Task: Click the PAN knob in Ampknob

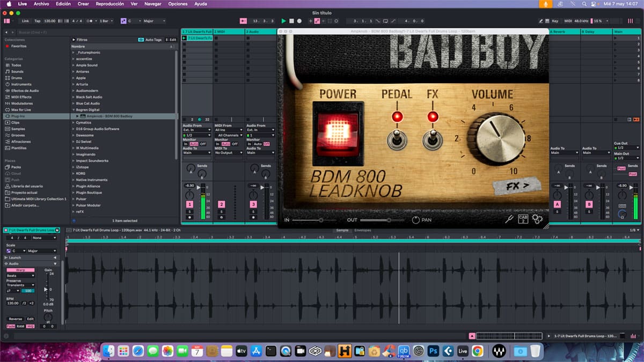Action: pos(416,220)
